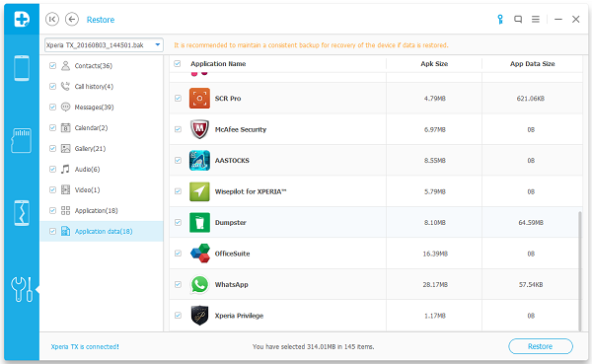Click the Call history phone icon

pyautogui.click(x=66, y=87)
